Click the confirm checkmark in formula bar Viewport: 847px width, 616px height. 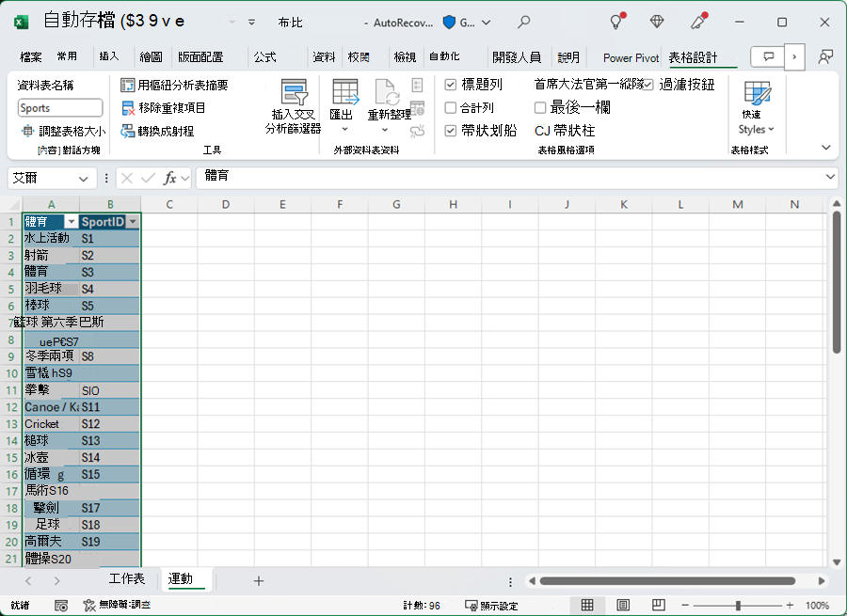148,178
